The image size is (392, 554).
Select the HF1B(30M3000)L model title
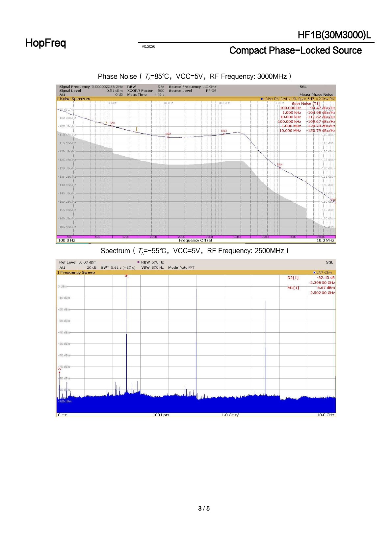coord(334,35)
